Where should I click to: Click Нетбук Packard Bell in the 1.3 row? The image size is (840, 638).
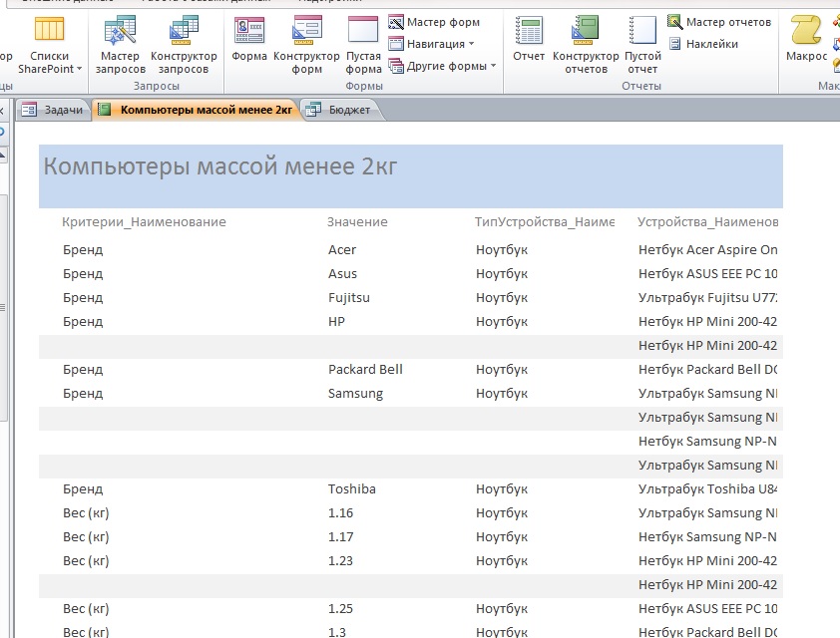click(707, 632)
